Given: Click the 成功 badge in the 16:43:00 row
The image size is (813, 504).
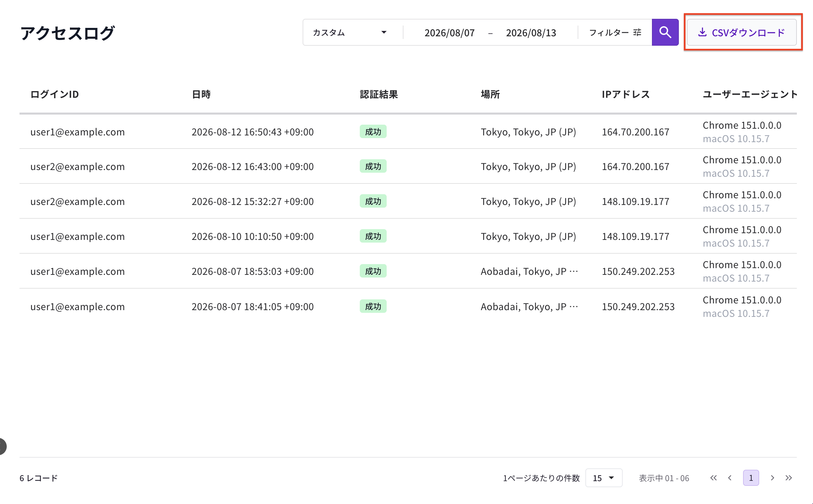Looking at the screenshot, I should [x=373, y=166].
